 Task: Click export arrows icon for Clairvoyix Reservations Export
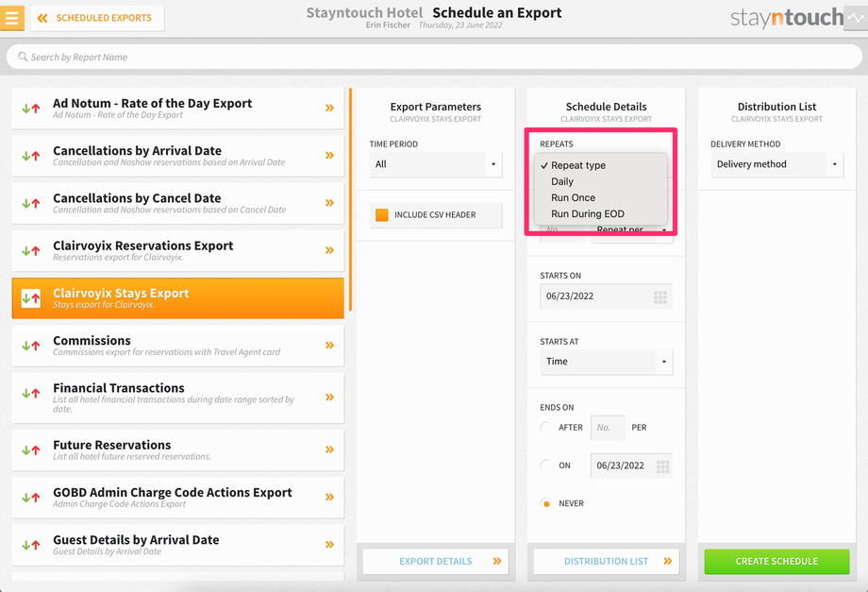click(x=31, y=251)
